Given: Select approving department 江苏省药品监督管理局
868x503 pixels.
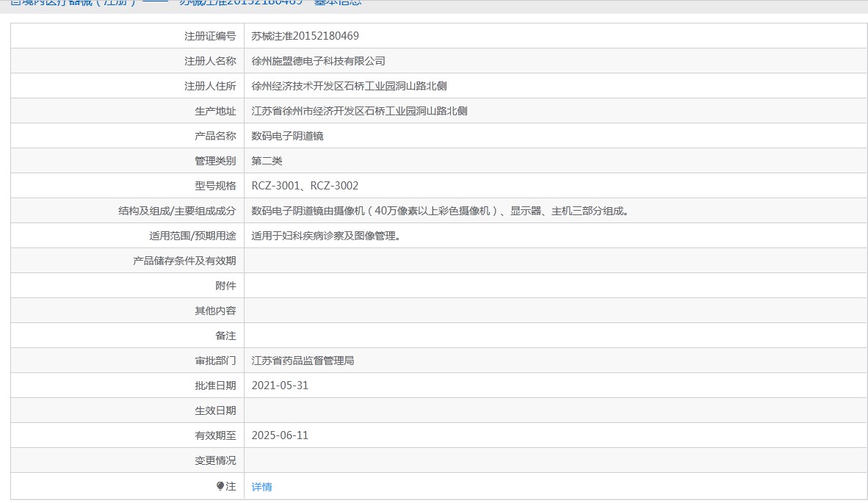Looking at the screenshot, I should tap(303, 361).
